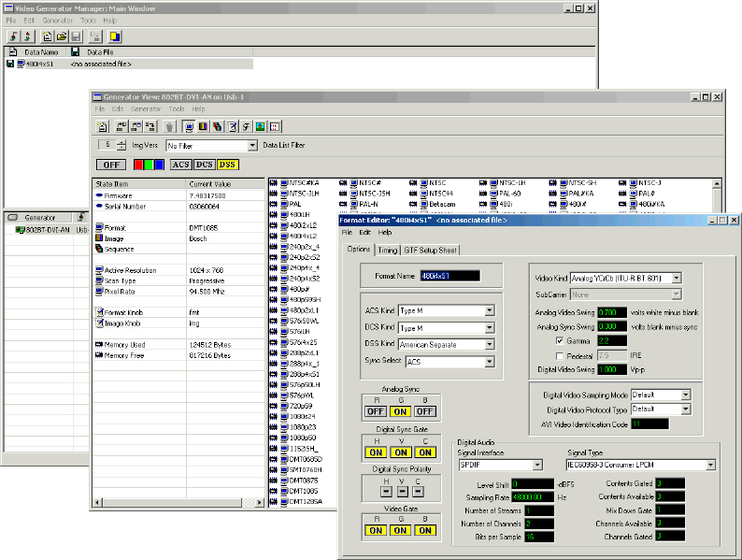Click the new document icon in Generator View toolbar
742x560 pixels.
[x=102, y=126]
